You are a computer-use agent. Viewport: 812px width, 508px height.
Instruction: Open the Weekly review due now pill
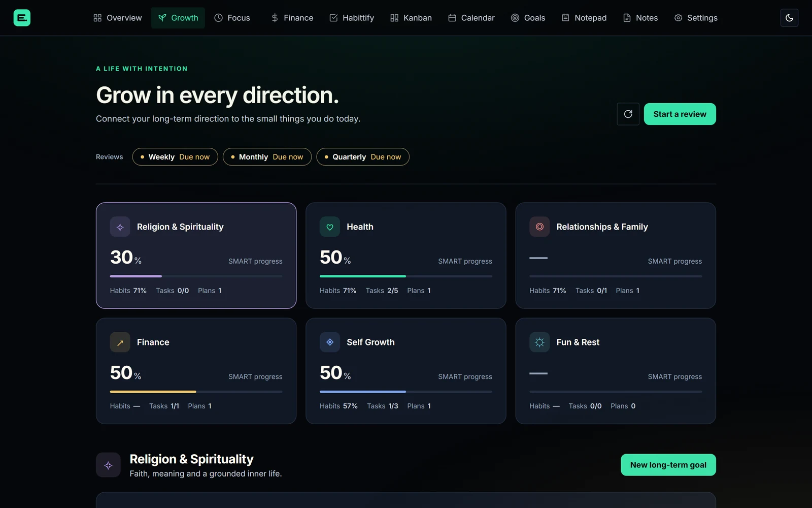[x=175, y=157]
